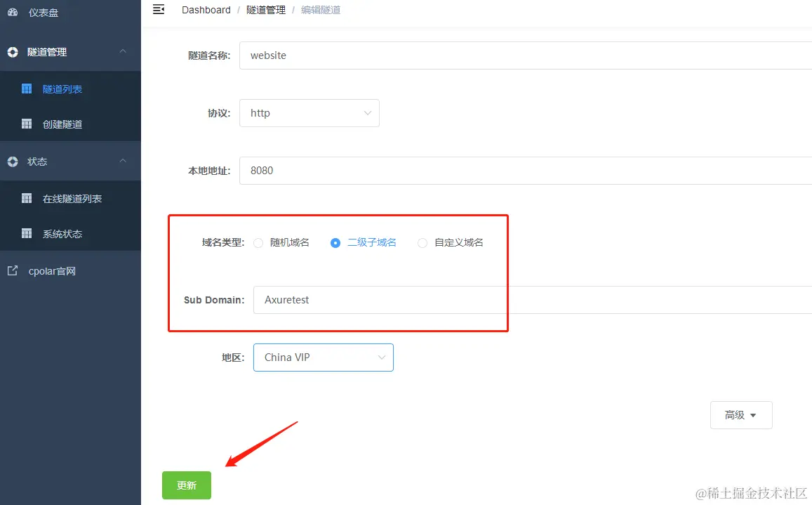812x505 pixels.
Task: Click the grid icon beside 创建隧道
Action: [x=27, y=124]
